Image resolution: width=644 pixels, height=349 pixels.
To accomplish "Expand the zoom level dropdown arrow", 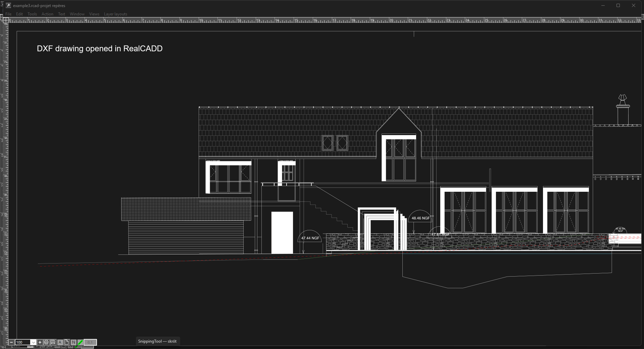I will point(33,342).
